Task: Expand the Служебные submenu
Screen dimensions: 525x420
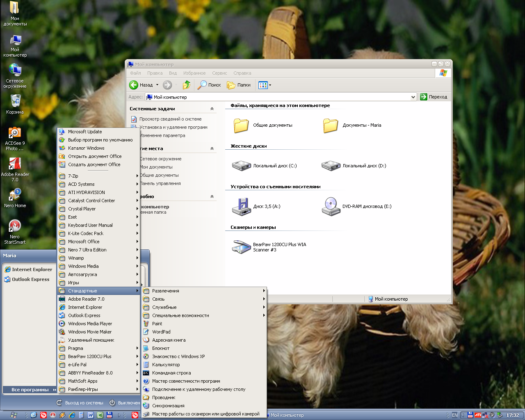Action: click(x=204, y=307)
